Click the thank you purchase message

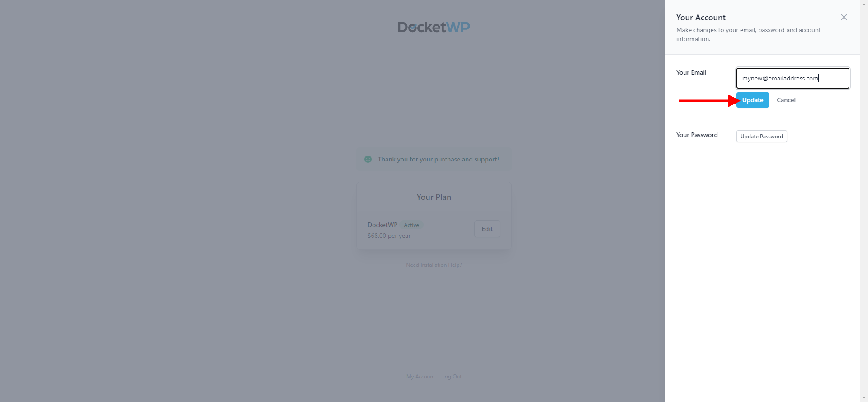[438, 159]
